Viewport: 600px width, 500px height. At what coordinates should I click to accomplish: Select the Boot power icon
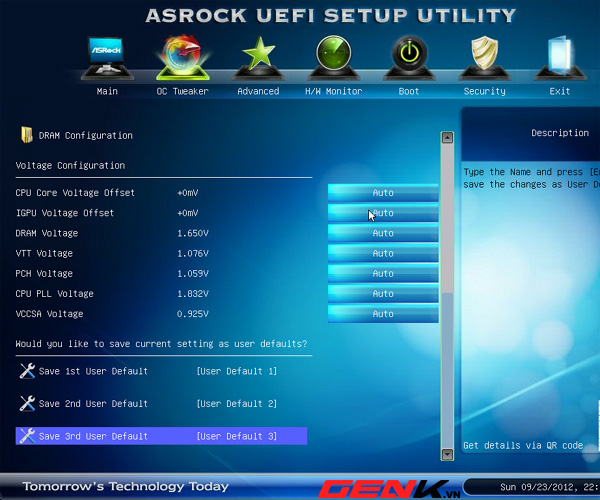409,57
